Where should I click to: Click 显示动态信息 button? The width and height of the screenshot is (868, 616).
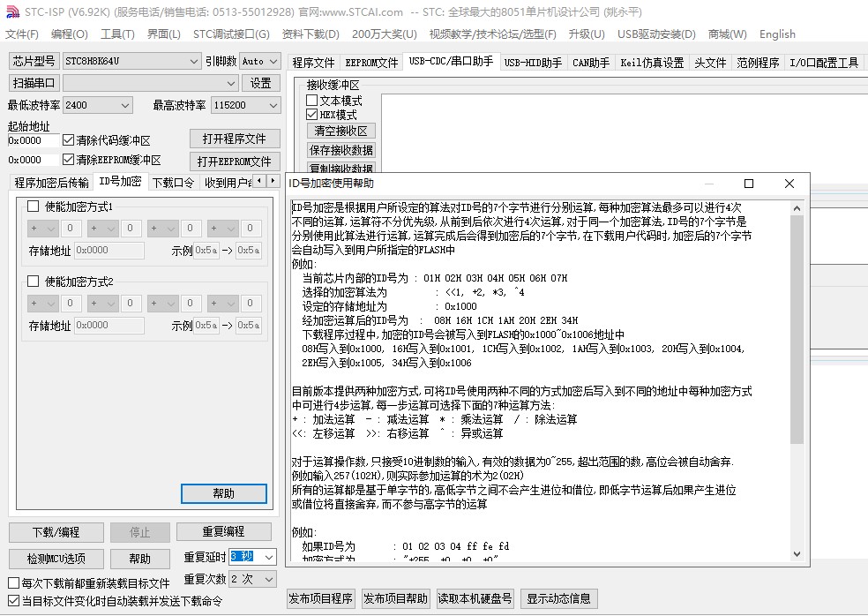tap(558, 598)
